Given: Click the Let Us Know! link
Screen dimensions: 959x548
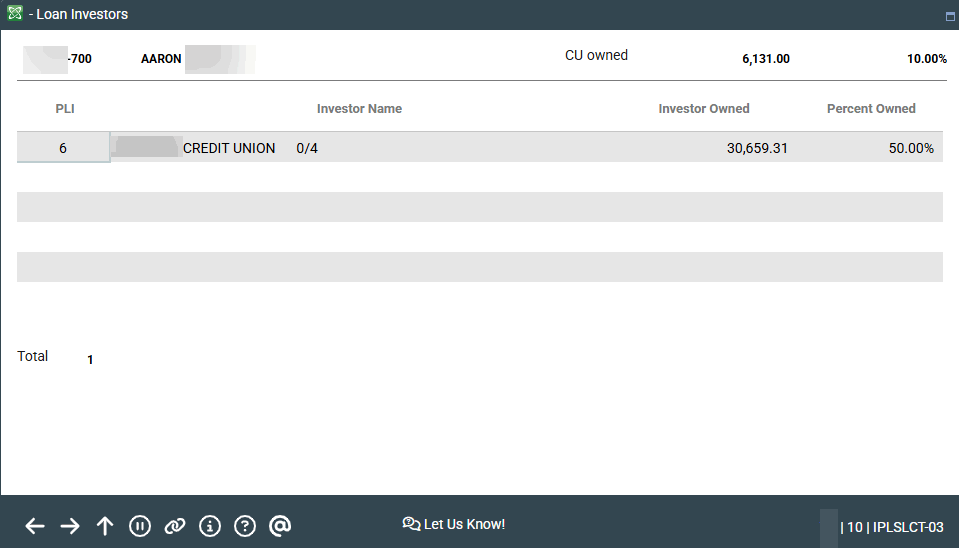Looking at the screenshot, I should (454, 524).
